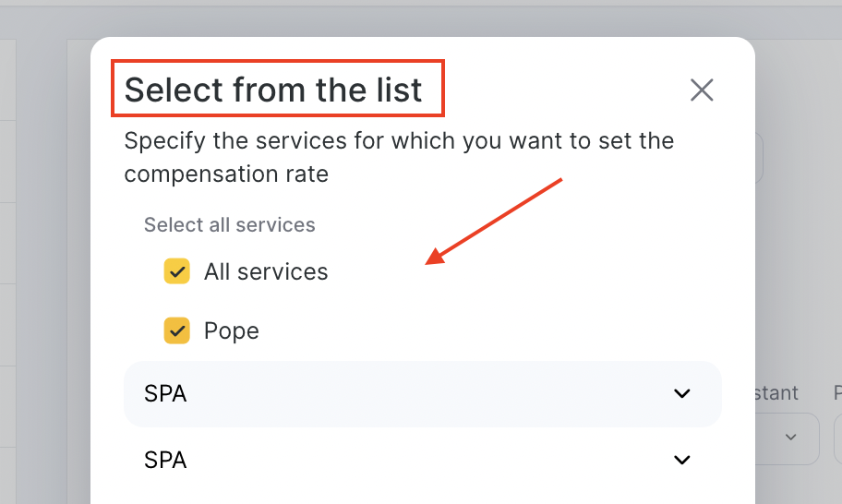
Task: Click the hidden input box behind dialog top-right
Action: click(x=759, y=158)
